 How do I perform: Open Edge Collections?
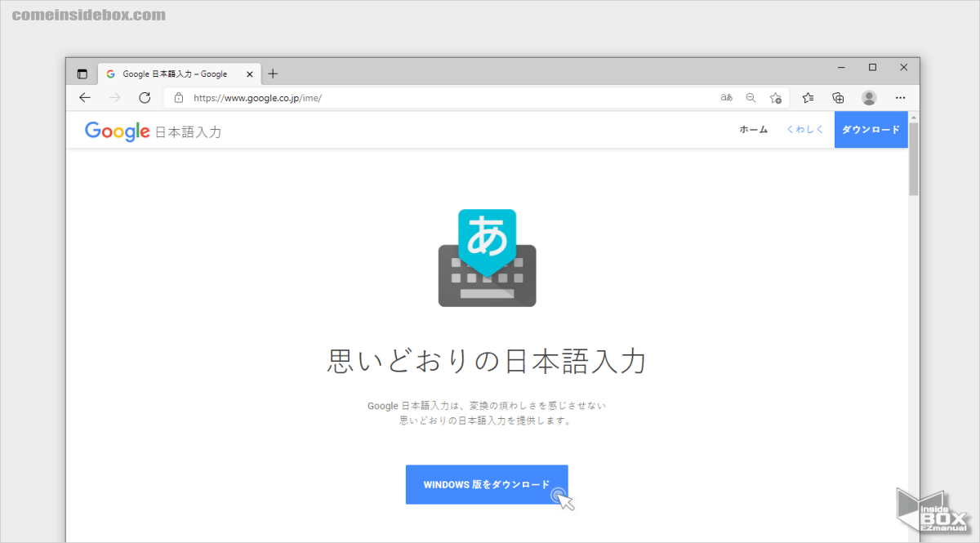pyautogui.click(x=837, y=97)
